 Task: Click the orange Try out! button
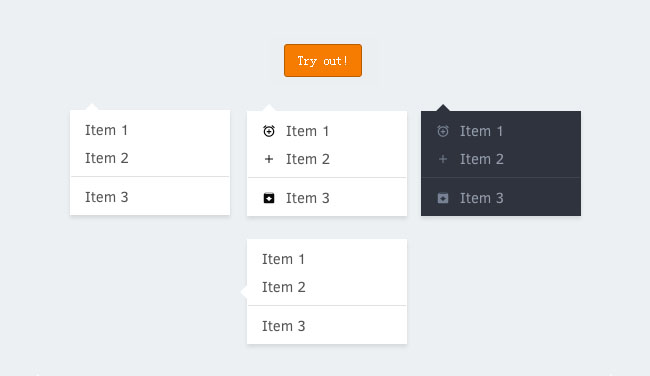(x=323, y=61)
